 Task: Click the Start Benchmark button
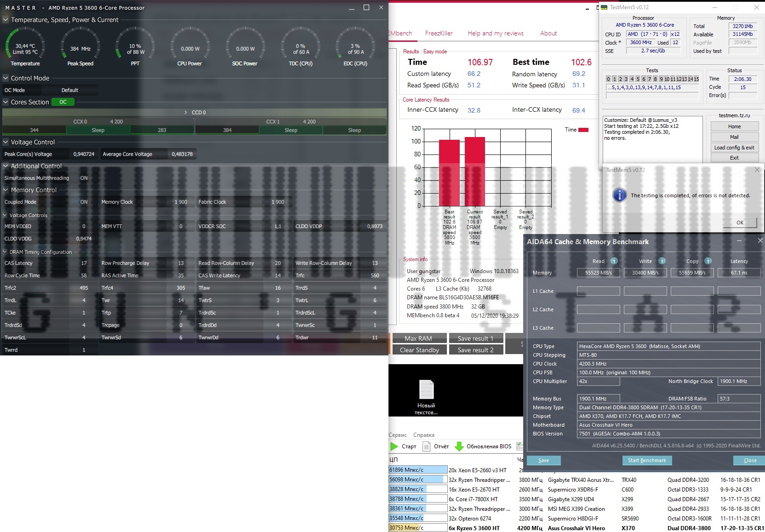[x=647, y=460]
